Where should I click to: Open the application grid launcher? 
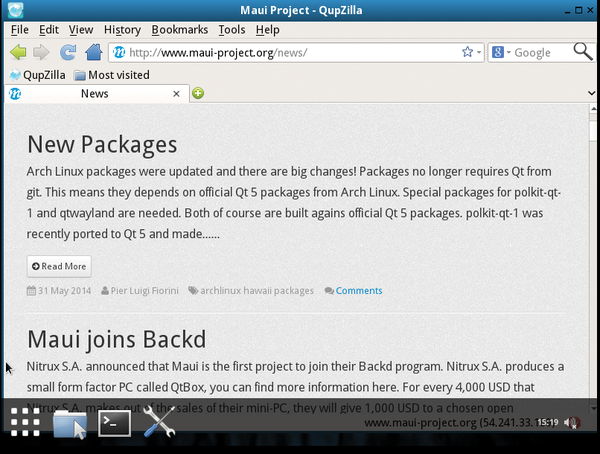coord(25,422)
